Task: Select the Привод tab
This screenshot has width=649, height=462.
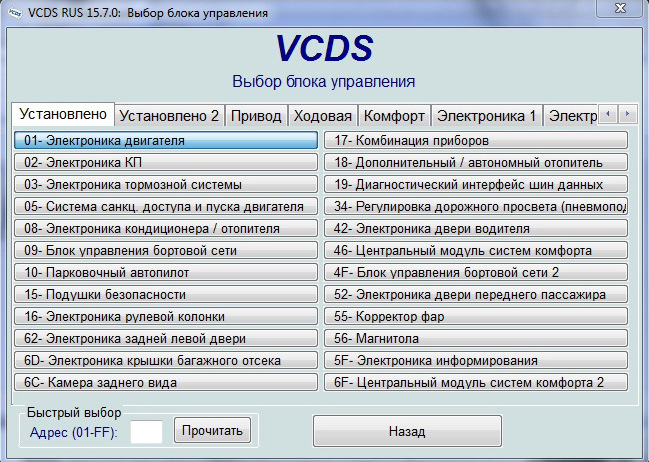Action: (x=256, y=116)
